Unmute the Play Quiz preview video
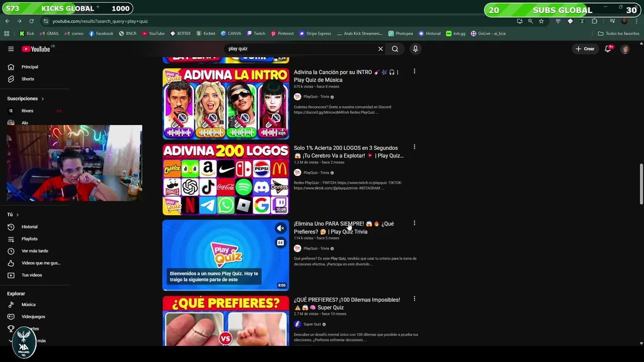 pos(281,229)
